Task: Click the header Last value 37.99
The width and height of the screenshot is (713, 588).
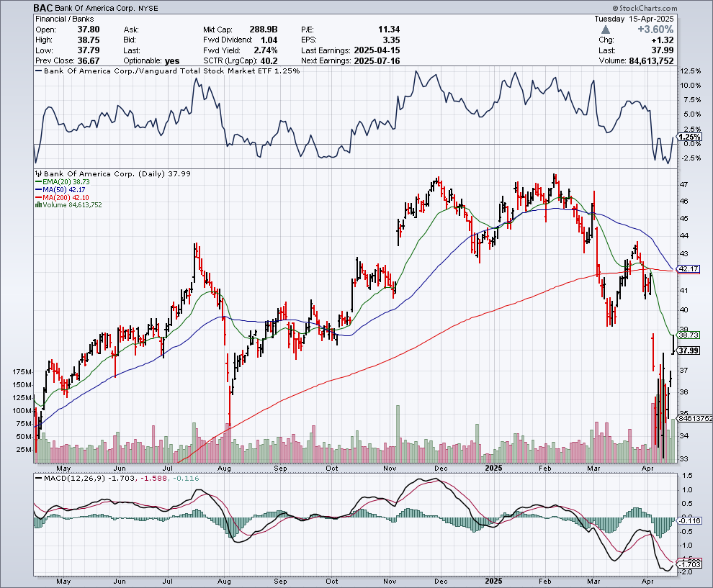Action: (x=663, y=50)
